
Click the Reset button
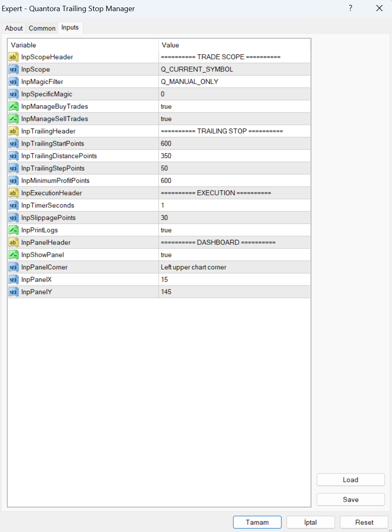[364, 522]
